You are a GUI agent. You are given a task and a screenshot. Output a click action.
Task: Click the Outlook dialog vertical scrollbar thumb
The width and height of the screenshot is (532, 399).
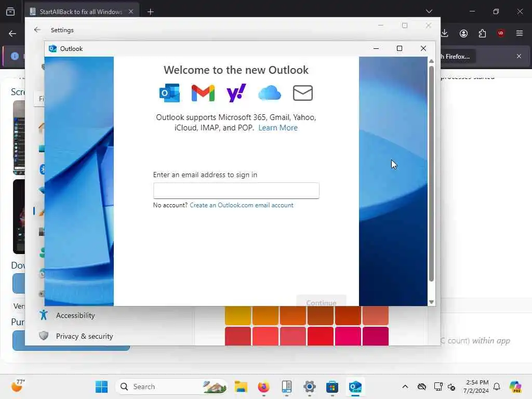[x=431, y=174]
